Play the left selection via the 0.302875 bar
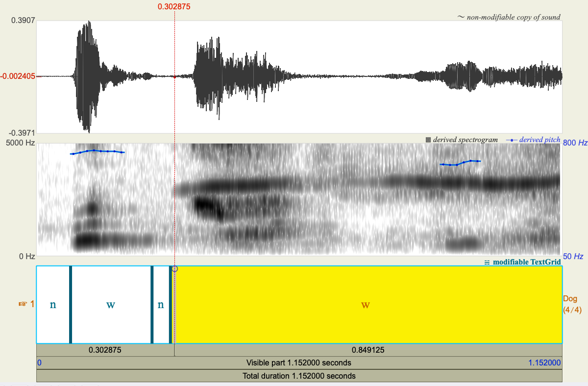The height and width of the screenshot is (386, 588). (104, 350)
